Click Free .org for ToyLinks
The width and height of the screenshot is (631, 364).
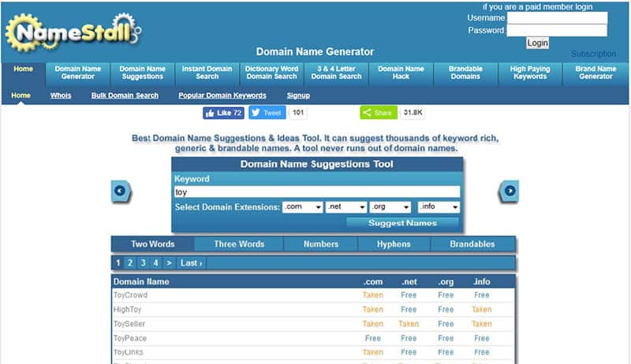coord(446,352)
